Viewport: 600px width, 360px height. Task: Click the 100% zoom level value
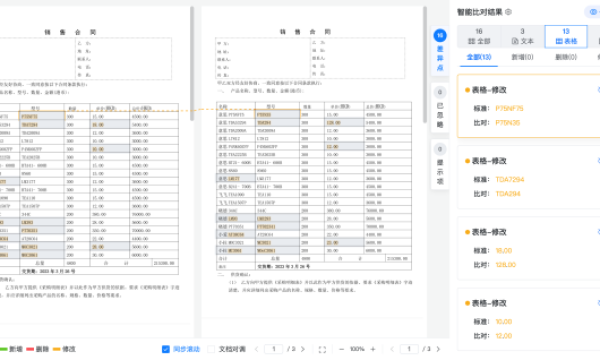click(357, 349)
